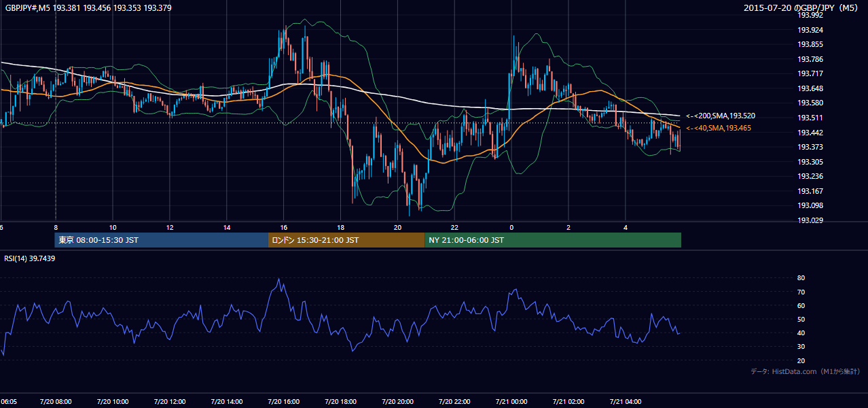
Task: Click the Tokyo 08:00-15:30 JST session bar
Action: (162, 240)
